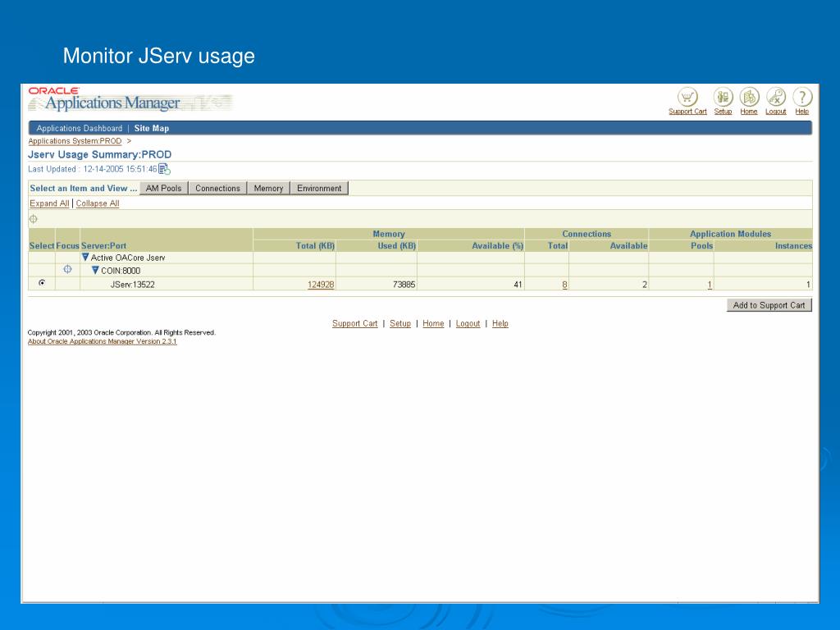
Task: Click the Collapse All link
Action: (98, 203)
